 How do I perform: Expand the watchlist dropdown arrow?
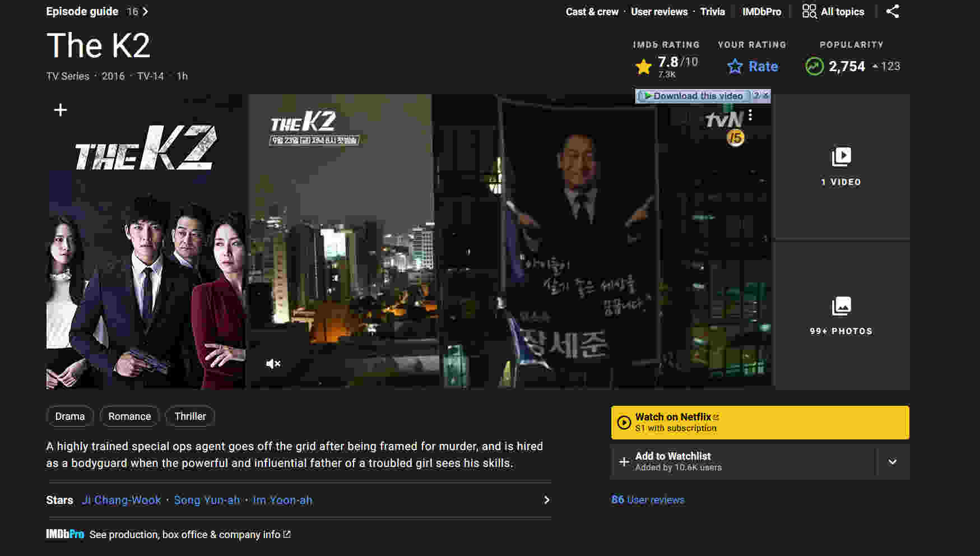pos(893,462)
